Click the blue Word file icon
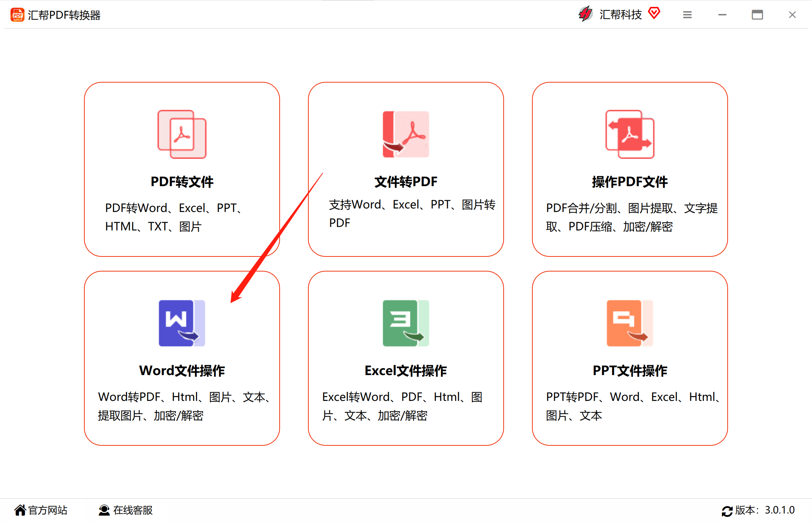This screenshot has width=812, height=522. pyautogui.click(x=182, y=323)
